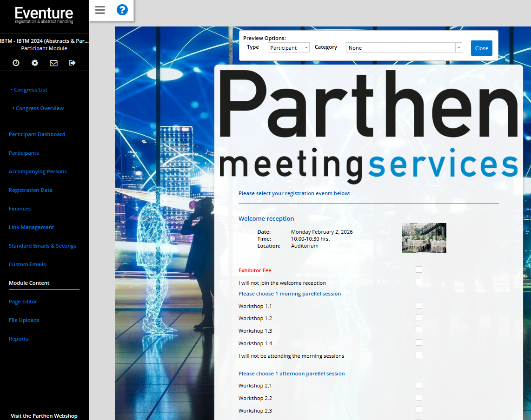Open Custom Emails
The width and height of the screenshot is (531, 420).
(x=27, y=265)
